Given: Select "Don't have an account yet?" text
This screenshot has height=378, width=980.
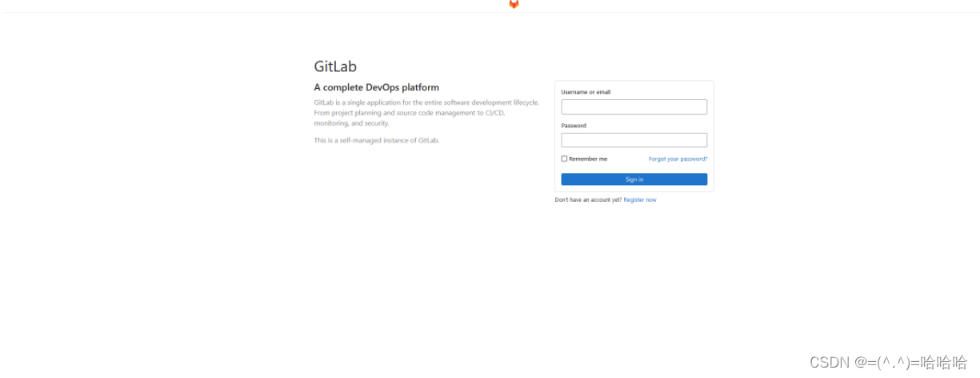Looking at the screenshot, I should pyautogui.click(x=588, y=200).
